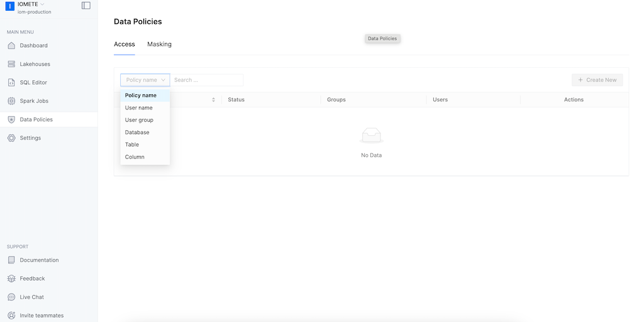The height and width of the screenshot is (322, 644).
Task: Click the Create New button
Action: (597, 80)
